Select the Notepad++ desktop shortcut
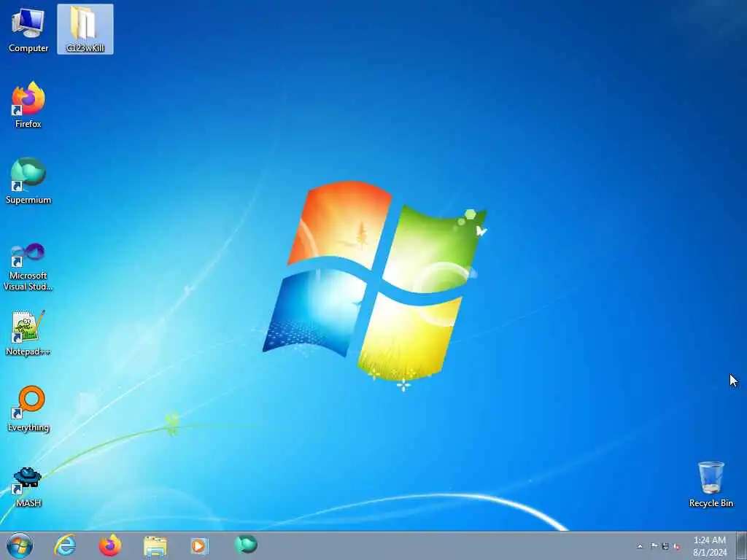747x560 pixels. point(28,332)
